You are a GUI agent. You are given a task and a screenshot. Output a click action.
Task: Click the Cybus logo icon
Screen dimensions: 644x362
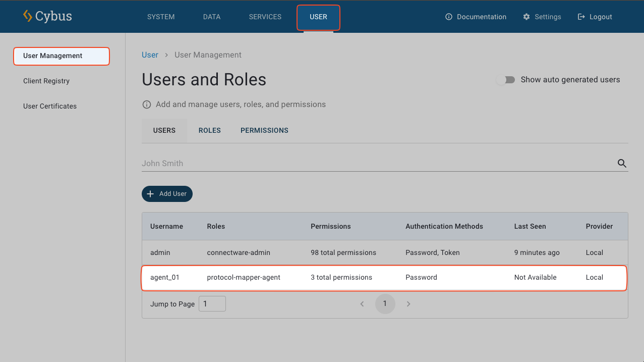(x=28, y=16)
